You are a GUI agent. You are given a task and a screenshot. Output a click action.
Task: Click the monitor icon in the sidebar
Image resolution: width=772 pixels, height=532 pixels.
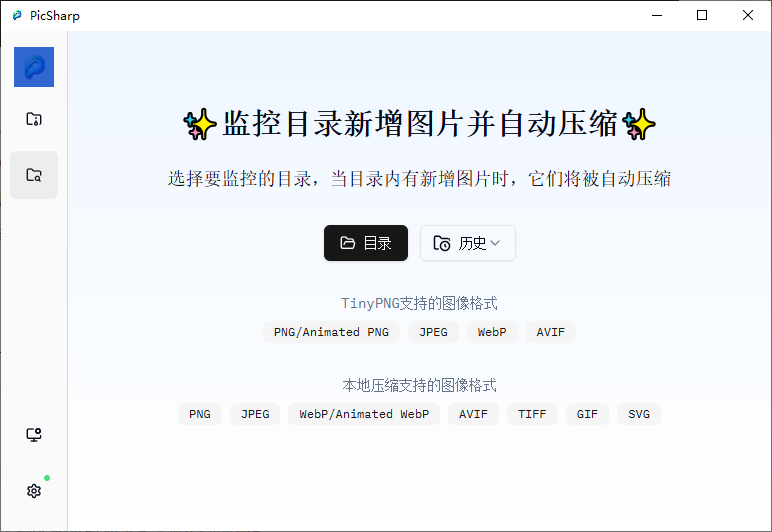34,435
